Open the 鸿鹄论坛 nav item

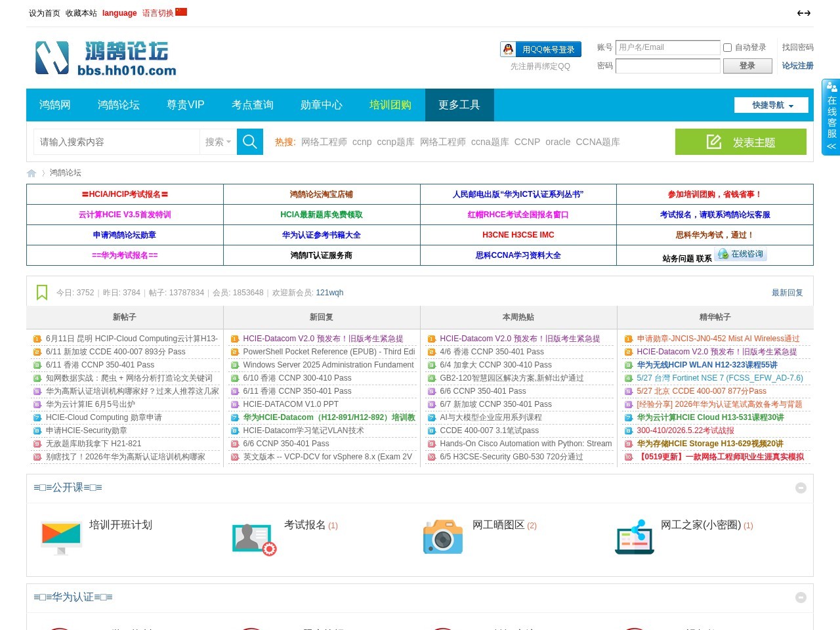pos(119,105)
